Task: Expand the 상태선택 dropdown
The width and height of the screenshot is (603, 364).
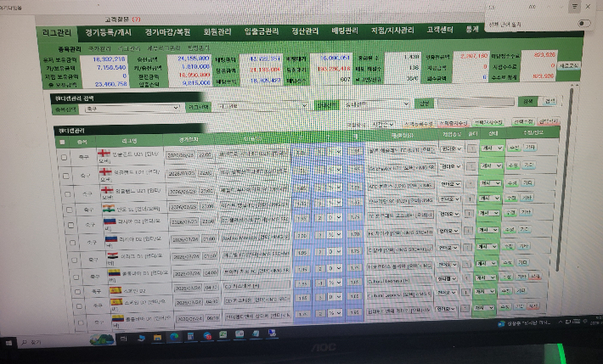Action: pyautogui.click(x=375, y=104)
